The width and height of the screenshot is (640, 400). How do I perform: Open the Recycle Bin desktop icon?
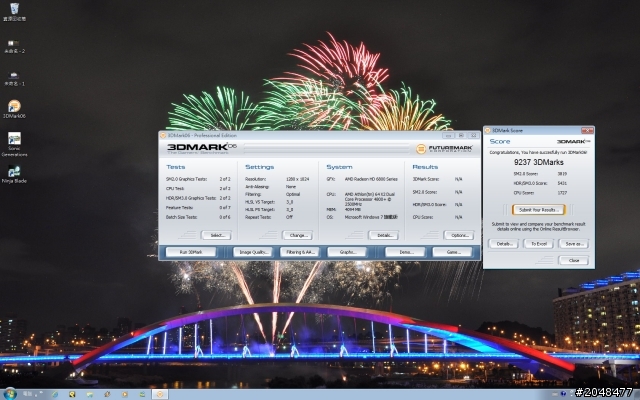point(14,11)
